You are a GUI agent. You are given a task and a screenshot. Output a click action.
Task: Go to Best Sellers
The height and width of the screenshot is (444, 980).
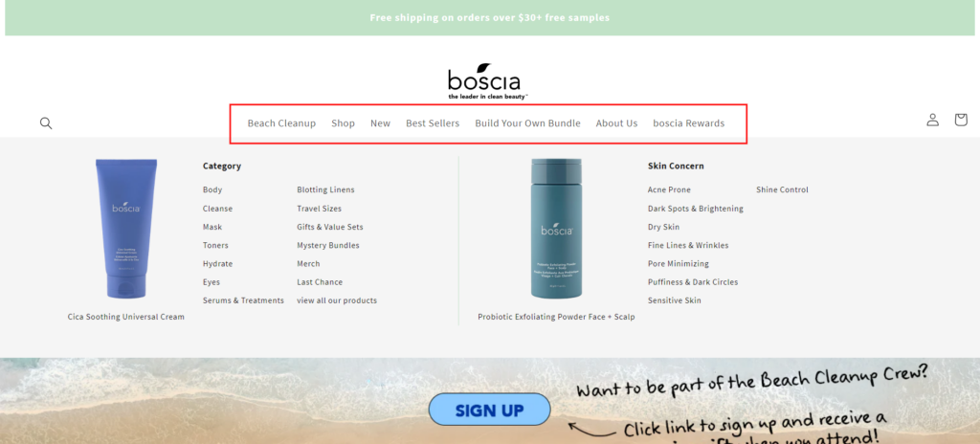(x=433, y=123)
